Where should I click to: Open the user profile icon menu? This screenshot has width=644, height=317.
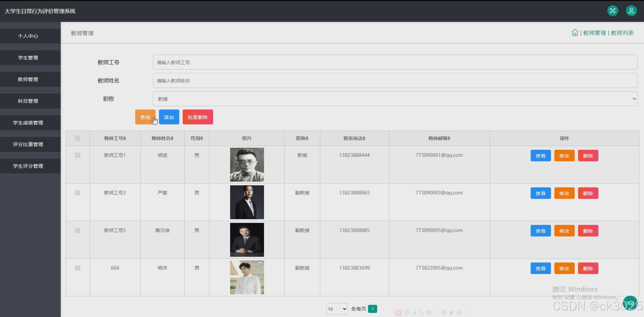tap(631, 11)
